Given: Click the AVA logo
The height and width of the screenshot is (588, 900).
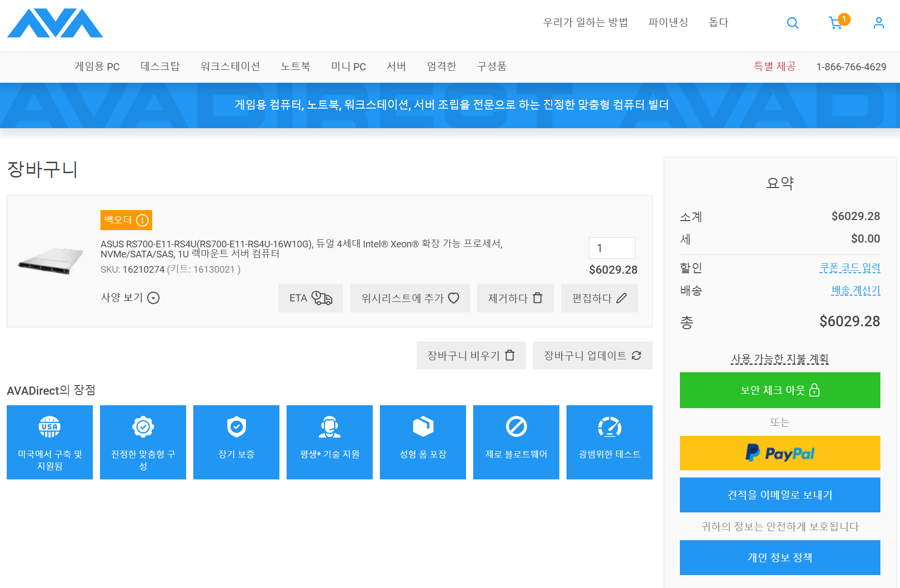Looking at the screenshot, I should 55,23.
